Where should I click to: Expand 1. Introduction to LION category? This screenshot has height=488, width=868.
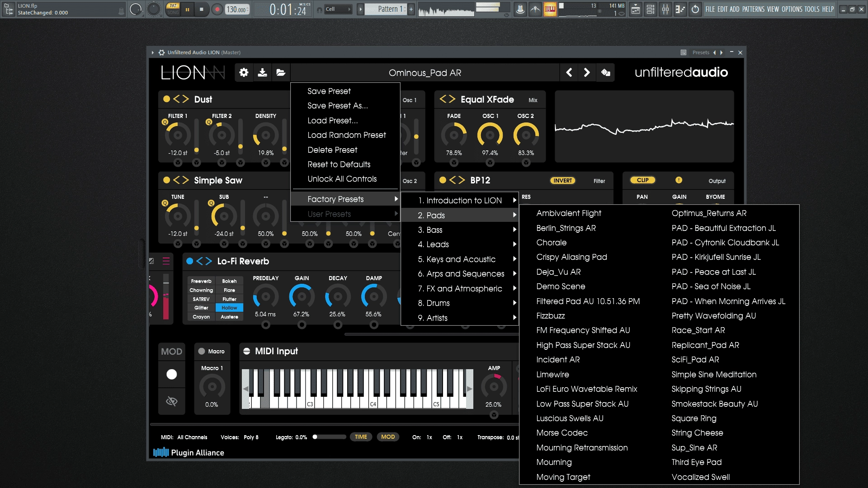pyautogui.click(x=460, y=201)
